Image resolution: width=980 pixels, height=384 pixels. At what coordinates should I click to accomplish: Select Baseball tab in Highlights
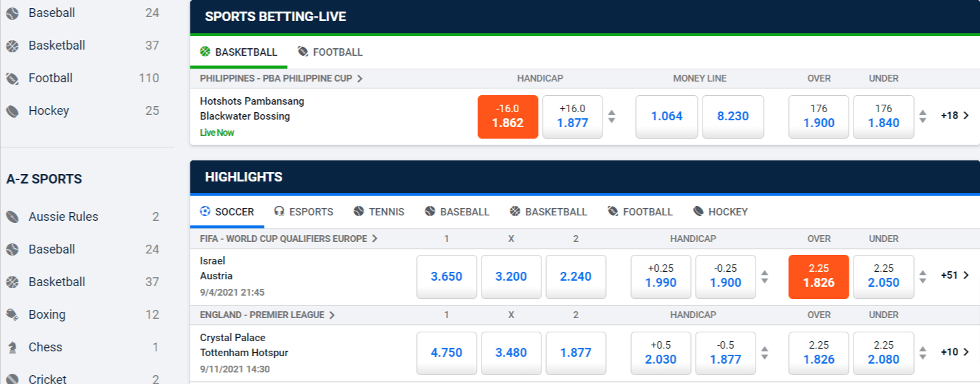coord(457,211)
